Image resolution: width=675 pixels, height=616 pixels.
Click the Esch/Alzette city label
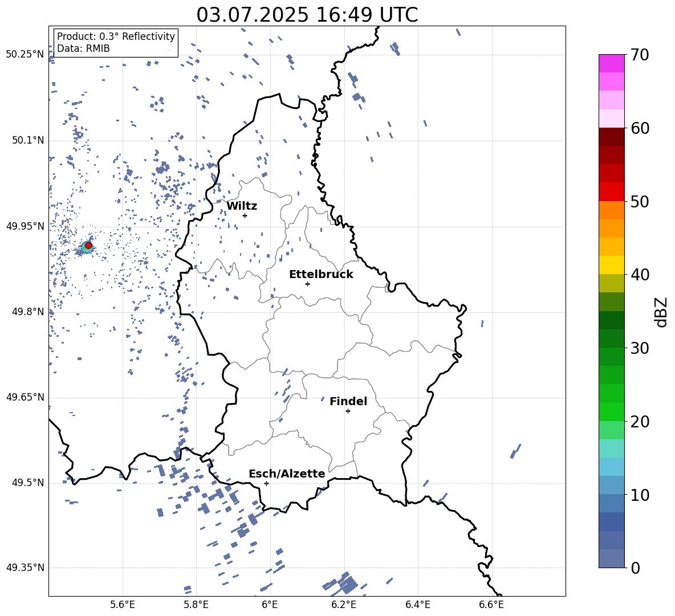pyautogui.click(x=287, y=474)
